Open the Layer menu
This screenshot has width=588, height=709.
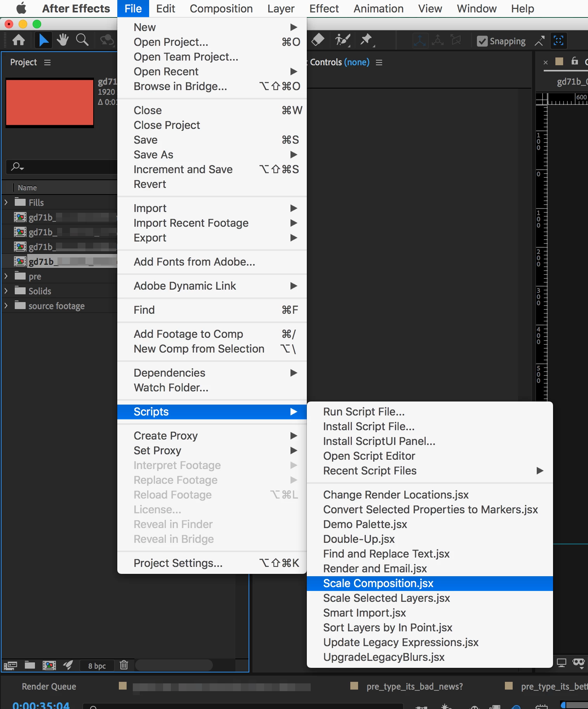[x=281, y=9]
